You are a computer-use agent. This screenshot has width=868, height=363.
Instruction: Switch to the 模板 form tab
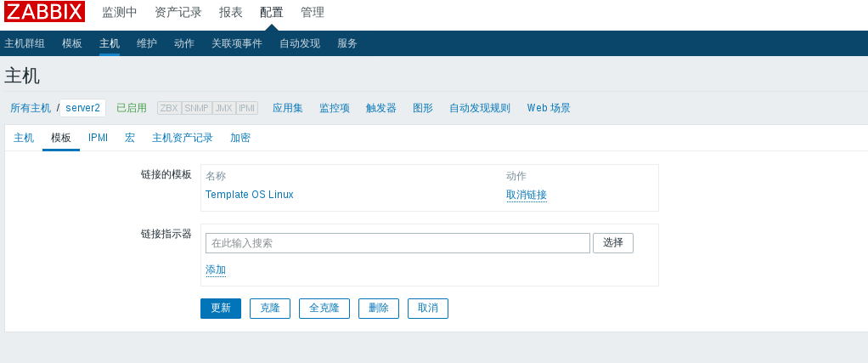(61, 138)
